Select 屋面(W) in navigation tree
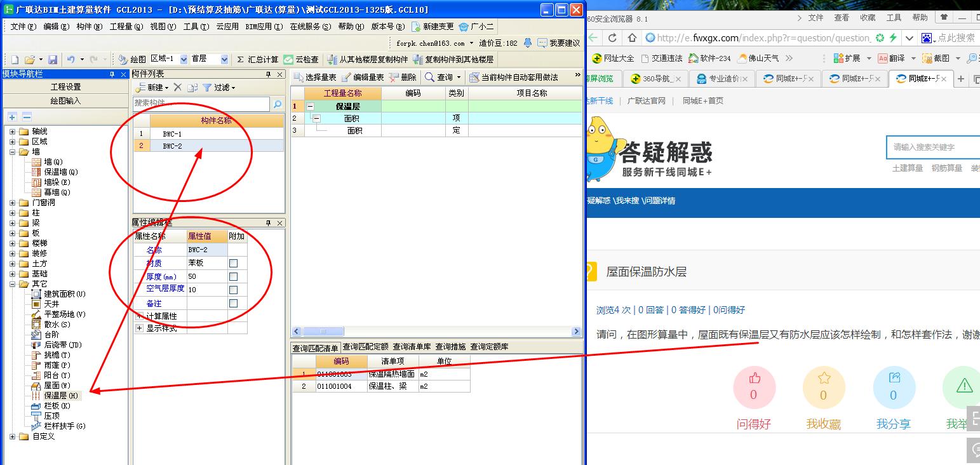Viewport: 980px width, 465px height. pyautogui.click(x=57, y=386)
